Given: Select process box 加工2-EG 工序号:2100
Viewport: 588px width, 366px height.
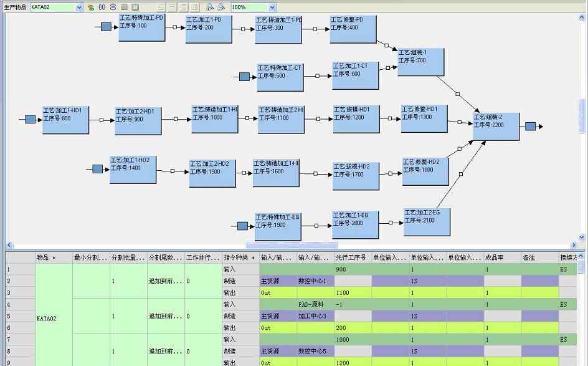Looking at the screenshot, I should (x=427, y=222).
